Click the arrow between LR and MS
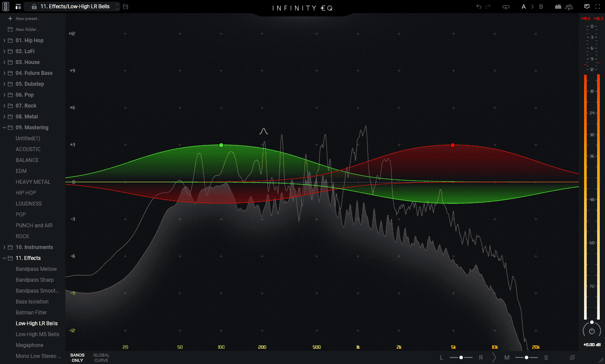The image size is (605, 364). click(x=494, y=357)
